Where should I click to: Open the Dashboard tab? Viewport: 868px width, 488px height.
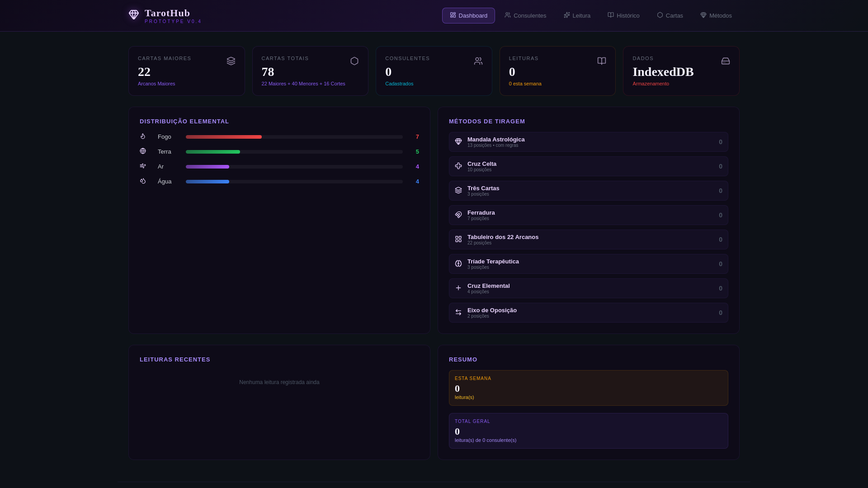tap(468, 15)
